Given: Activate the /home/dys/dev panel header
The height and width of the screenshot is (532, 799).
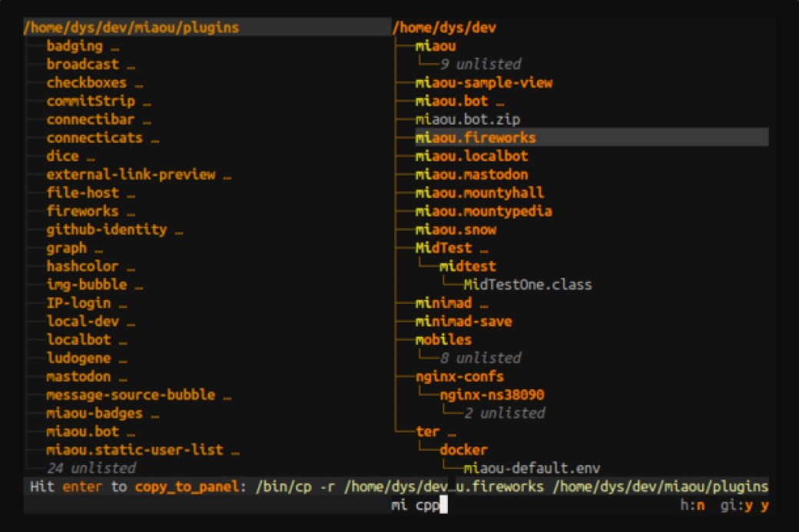Looking at the screenshot, I should coord(444,28).
